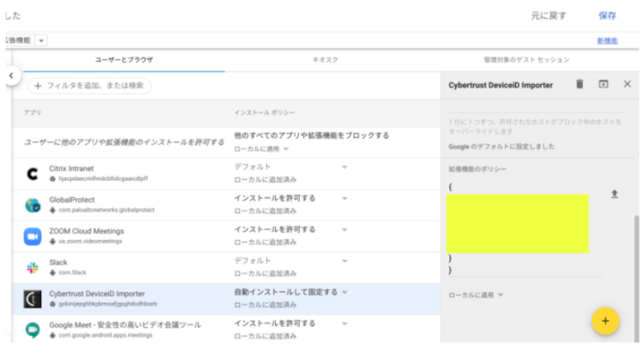644x350 pixels.
Task: Switch to the キオスク tab
Action: point(325,60)
